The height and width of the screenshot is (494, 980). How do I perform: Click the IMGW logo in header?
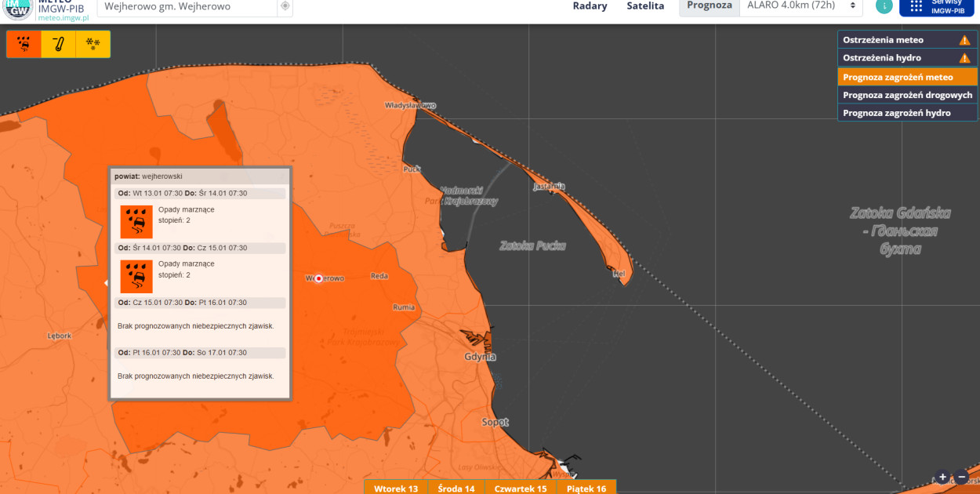[x=17, y=8]
